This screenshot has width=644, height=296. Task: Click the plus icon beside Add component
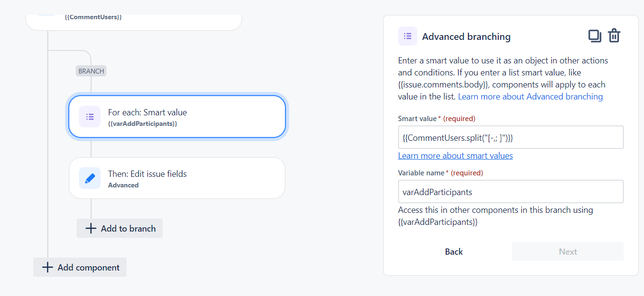coord(47,267)
